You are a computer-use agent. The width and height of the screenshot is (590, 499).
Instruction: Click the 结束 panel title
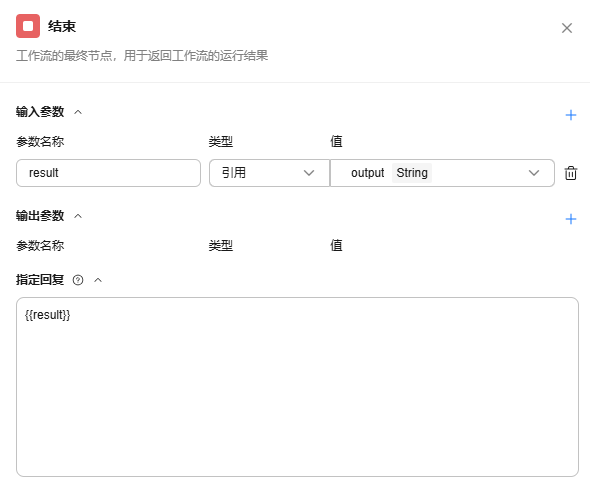click(62, 26)
